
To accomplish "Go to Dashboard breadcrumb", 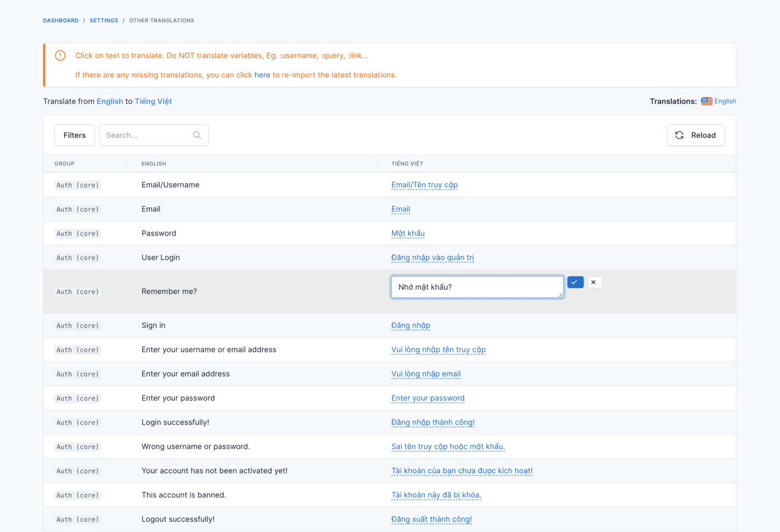I will (61, 20).
